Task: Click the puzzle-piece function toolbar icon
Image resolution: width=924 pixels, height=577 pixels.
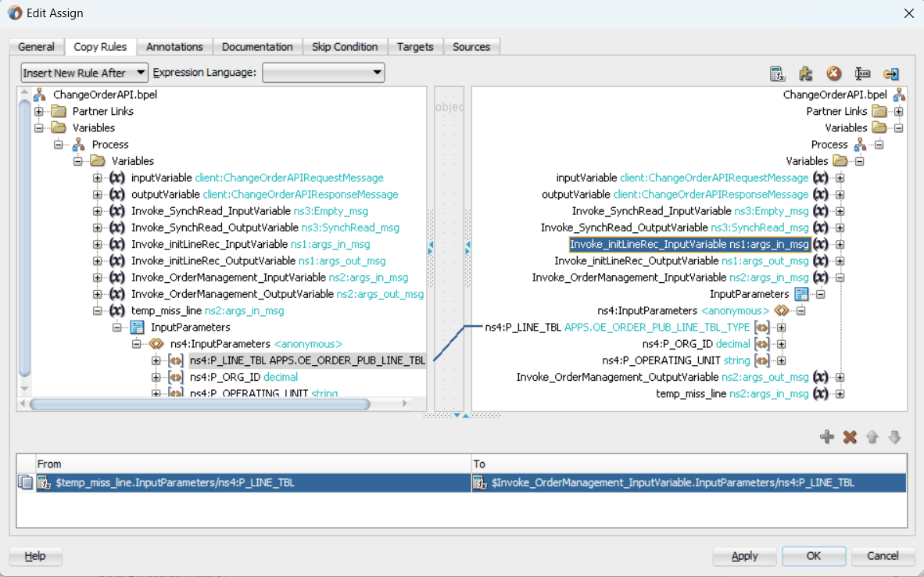Action: (805, 73)
